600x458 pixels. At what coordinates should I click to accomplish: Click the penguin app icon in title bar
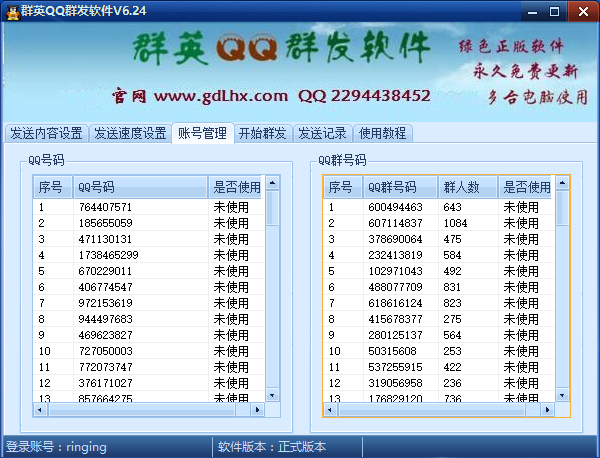[x=13, y=11]
